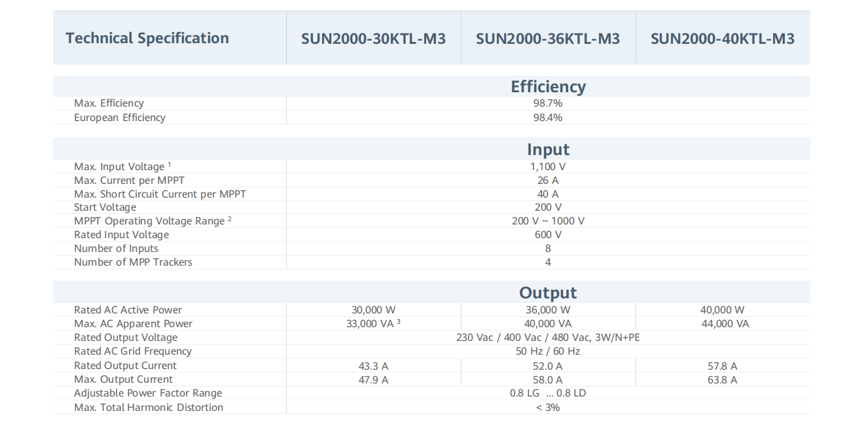Click the '200 V ~ 1000 V' range value

[x=548, y=221]
